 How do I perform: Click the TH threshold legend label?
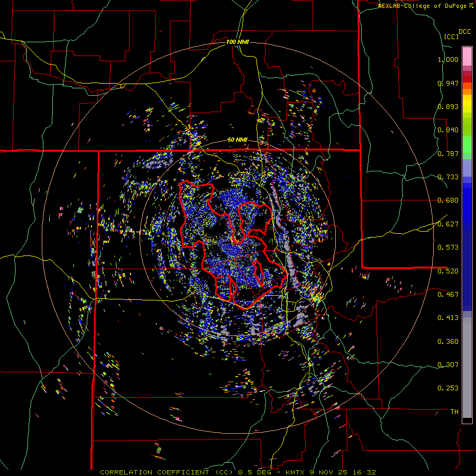click(x=454, y=412)
